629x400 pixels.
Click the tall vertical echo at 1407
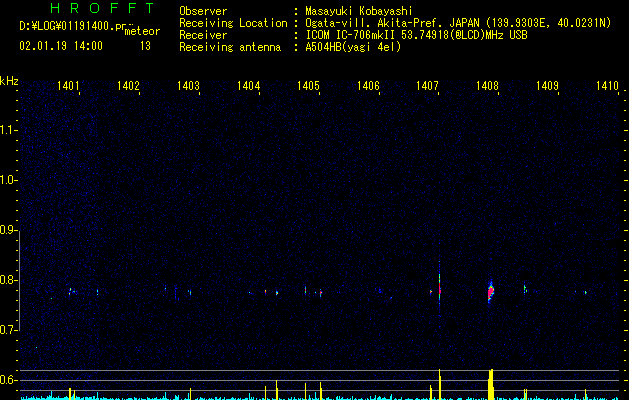click(x=440, y=284)
